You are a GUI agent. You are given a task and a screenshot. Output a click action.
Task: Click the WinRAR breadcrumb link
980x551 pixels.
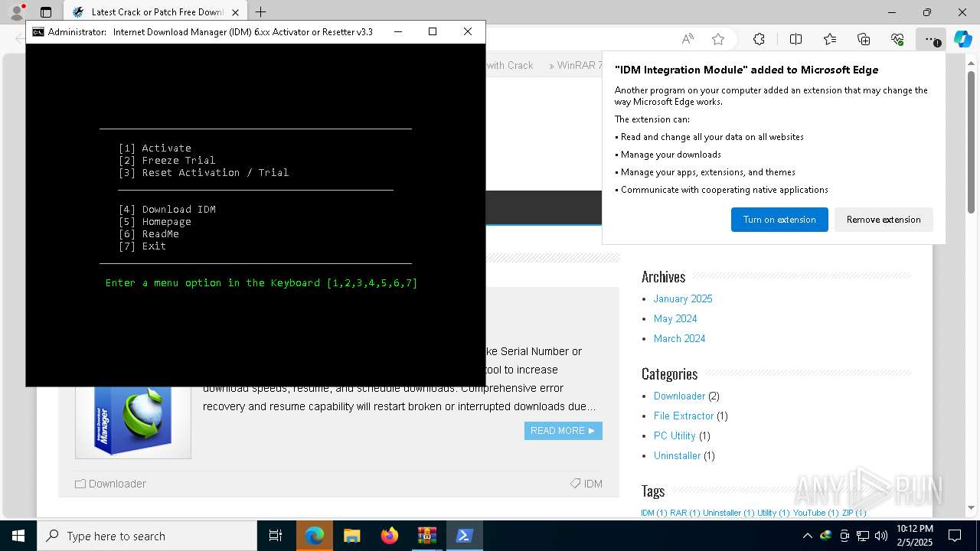[579, 65]
